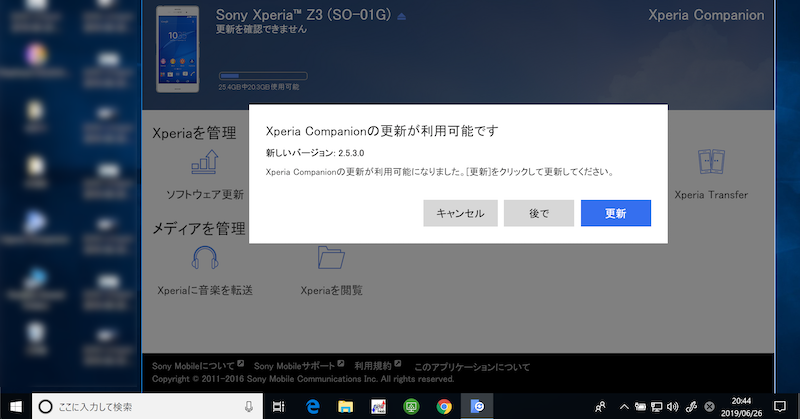Expand the hidden system tray icons
Viewport: 800px width, 419px height.
coord(625,406)
